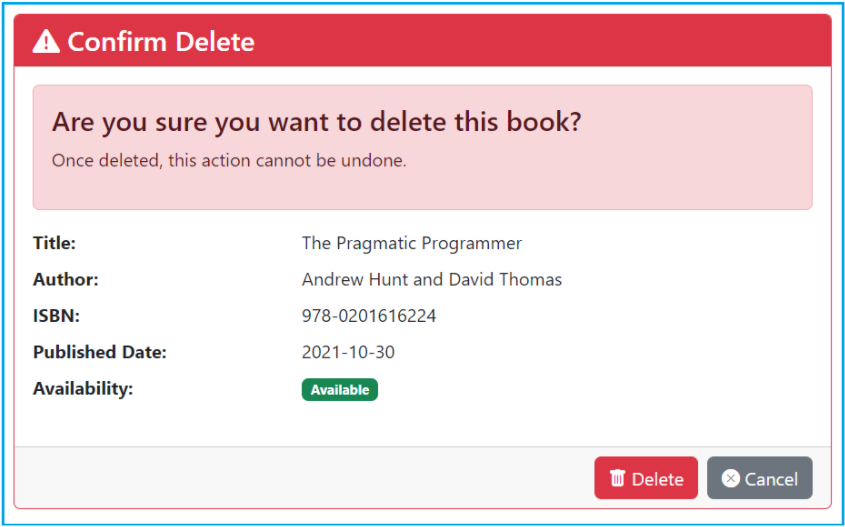Click the green Available badge

click(339, 390)
